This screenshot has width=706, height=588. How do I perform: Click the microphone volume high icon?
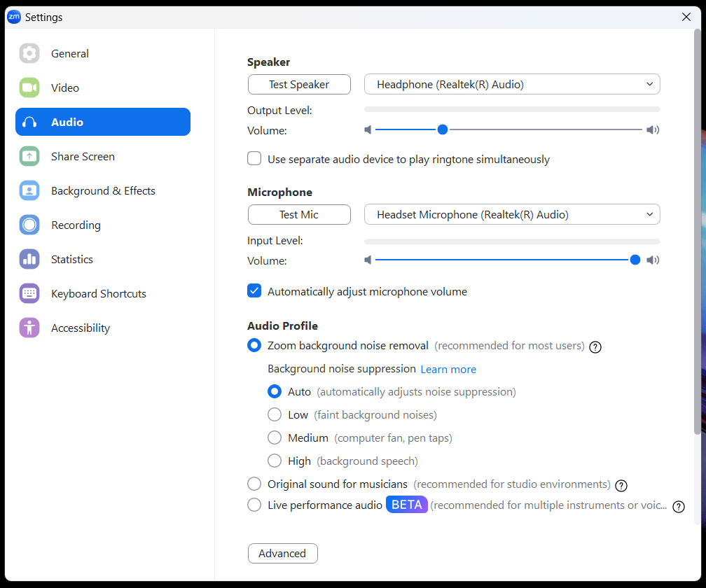pos(653,260)
